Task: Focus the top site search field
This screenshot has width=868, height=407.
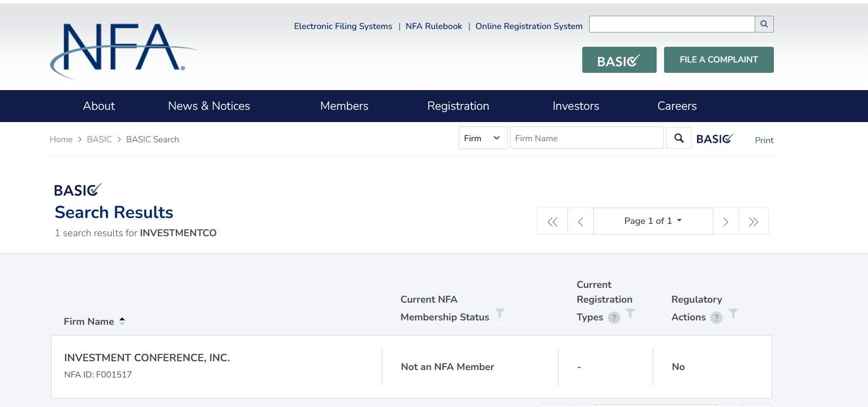Action: click(x=672, y=24)
